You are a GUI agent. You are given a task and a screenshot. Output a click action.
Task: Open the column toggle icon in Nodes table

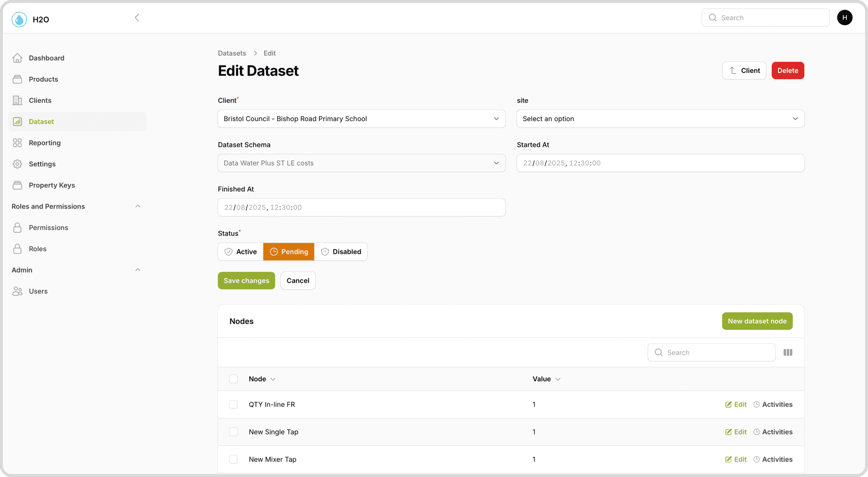click(x=788, y=352)
